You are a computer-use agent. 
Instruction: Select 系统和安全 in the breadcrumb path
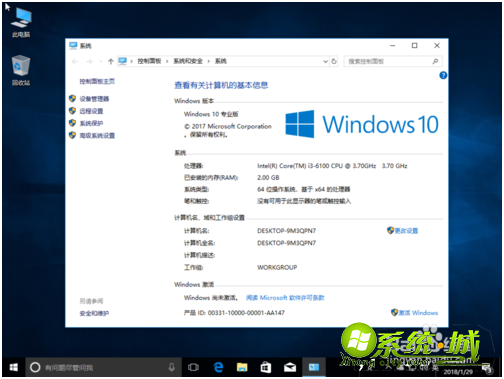(188, 61)
